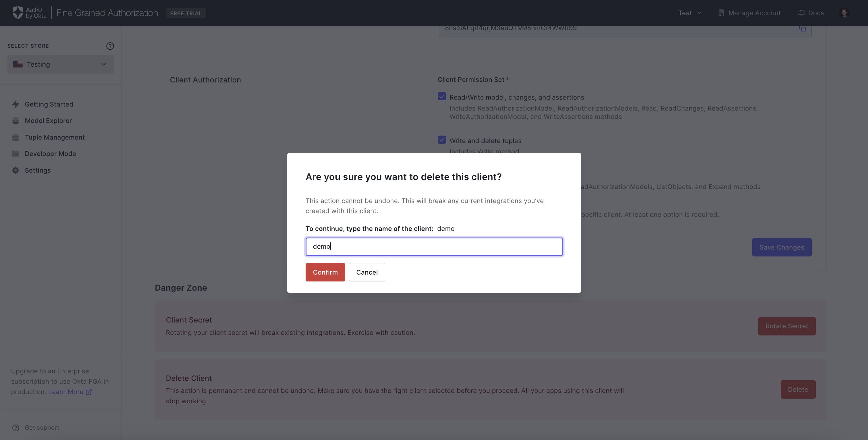Open the Docs link
This screenshot has height=440, width=868.
810,13
